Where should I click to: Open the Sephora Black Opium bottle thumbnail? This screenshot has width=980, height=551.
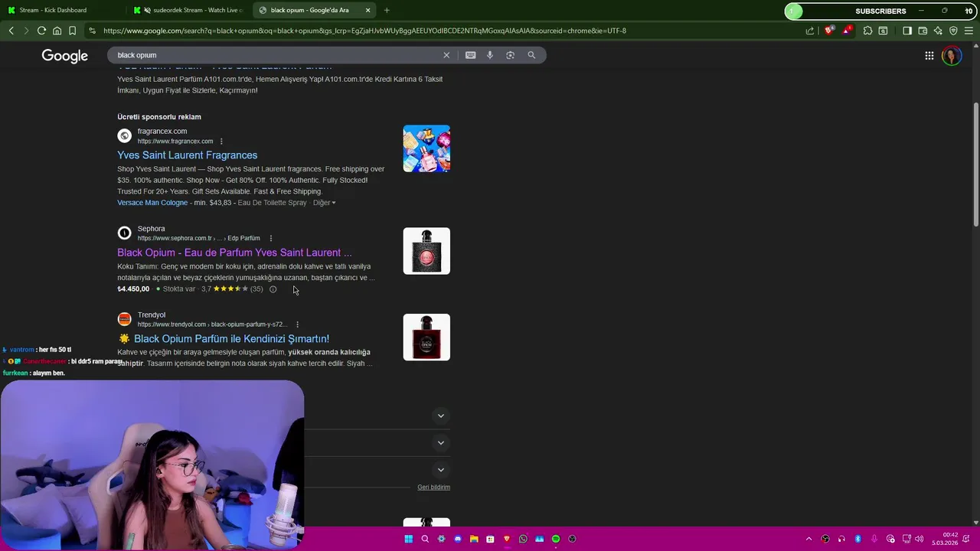[426, 251]
